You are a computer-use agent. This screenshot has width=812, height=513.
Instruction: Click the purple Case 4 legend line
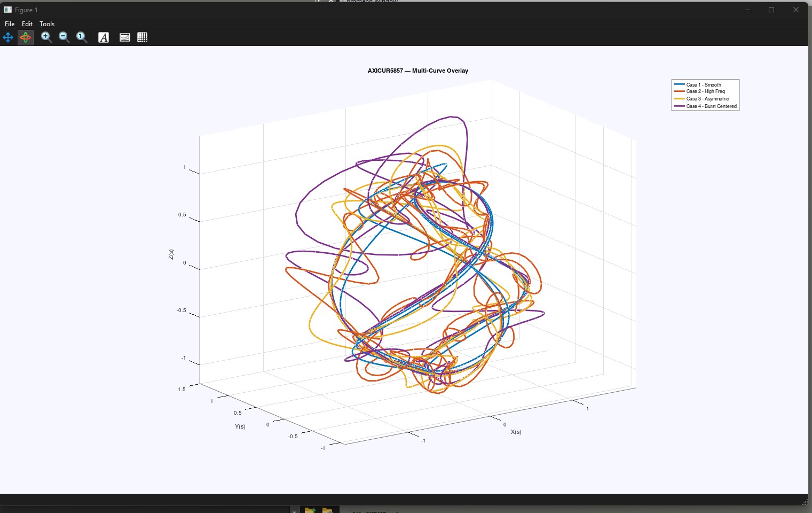[x=679, y=106]
